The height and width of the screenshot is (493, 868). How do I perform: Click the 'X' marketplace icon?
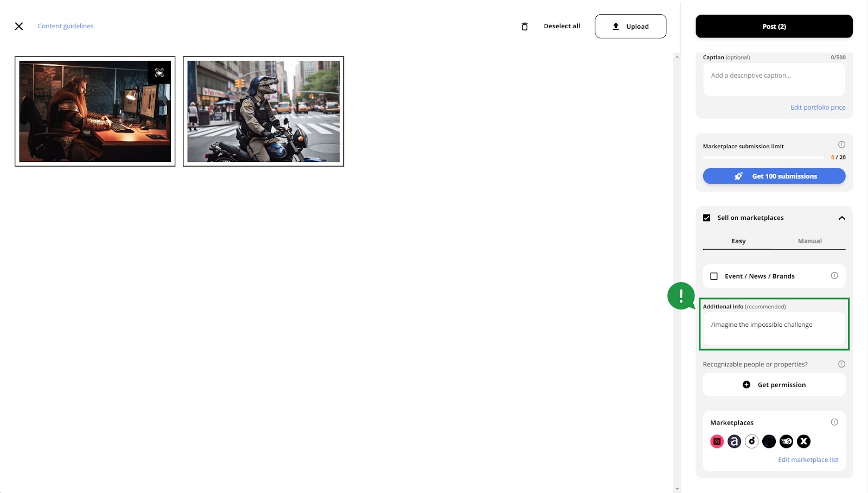click(804, 441)
